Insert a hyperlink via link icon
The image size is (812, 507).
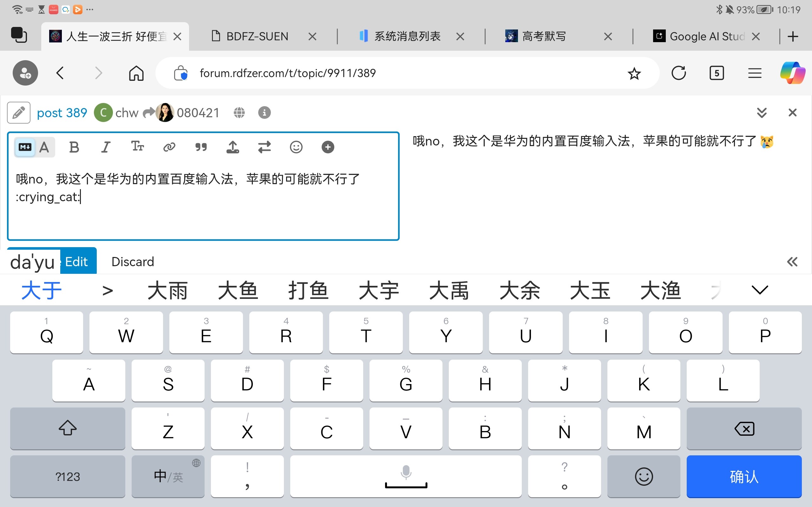coord(169,147)
